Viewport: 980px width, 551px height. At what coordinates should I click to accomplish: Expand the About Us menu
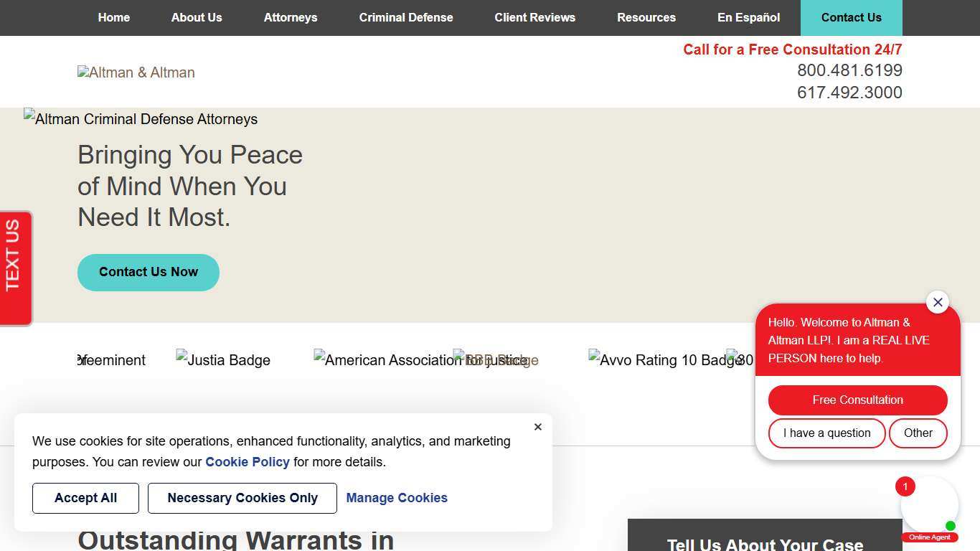click(x=197, y=18)
